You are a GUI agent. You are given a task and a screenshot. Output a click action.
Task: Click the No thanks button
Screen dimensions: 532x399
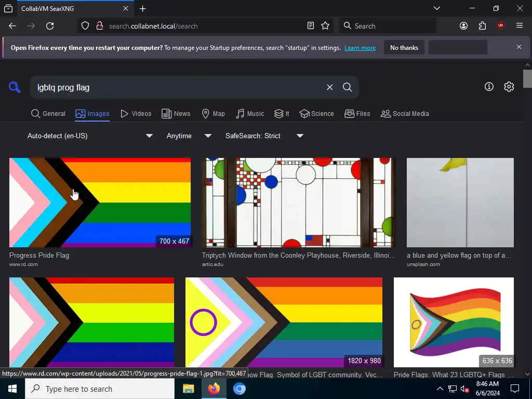tap(404, 48)
